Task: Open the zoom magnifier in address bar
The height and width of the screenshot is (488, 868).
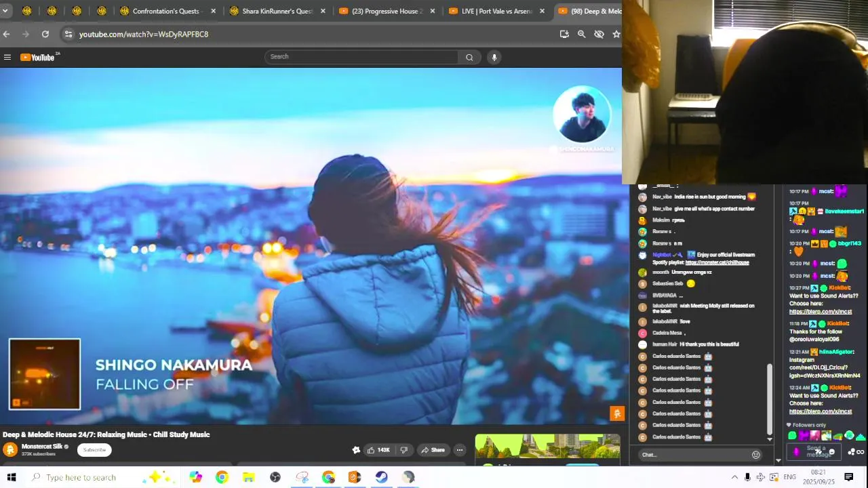Action: tap(581, 34)
